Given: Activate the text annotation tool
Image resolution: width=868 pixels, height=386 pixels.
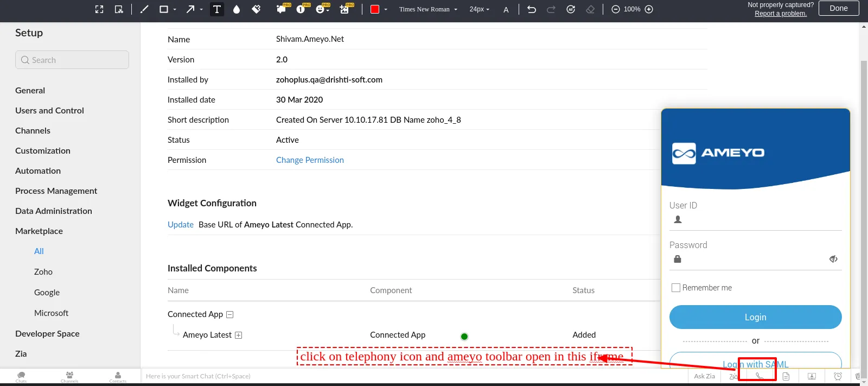Looking at the screenshot, I should click(217, 9).
